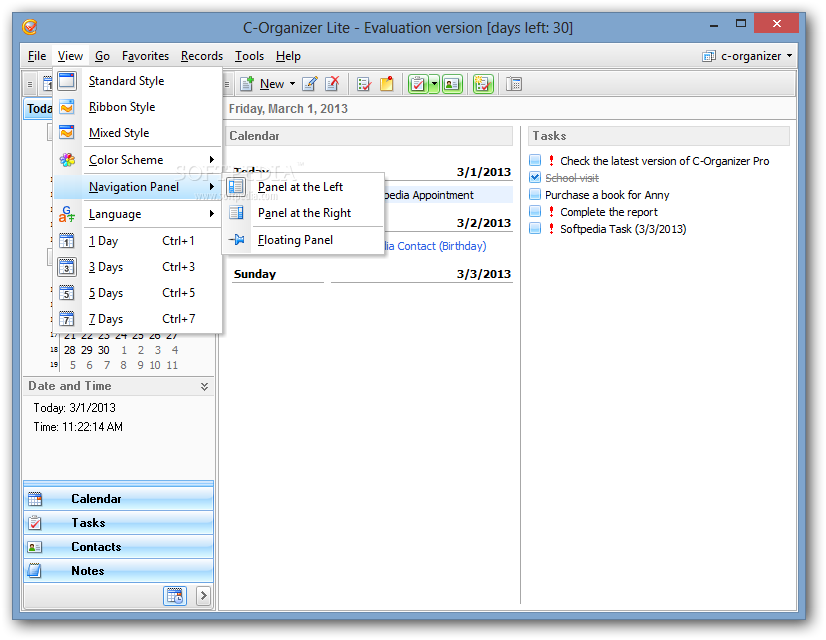Screen dimensions: 826x640
Task: Click the Sunday 3/3/2013 day header
Action: pos(373,274)
